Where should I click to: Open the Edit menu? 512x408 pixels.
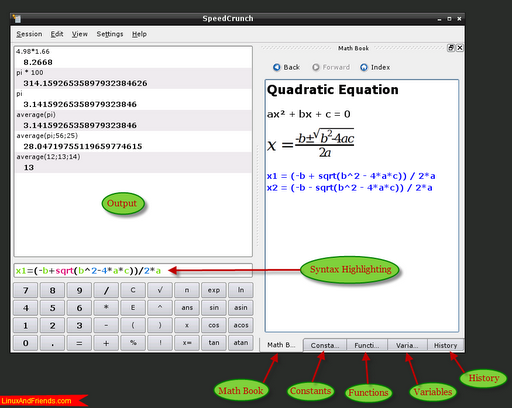[57, 34]
